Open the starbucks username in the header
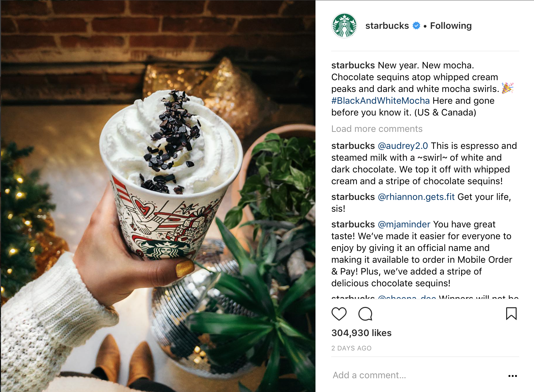 tap(387, 26)
